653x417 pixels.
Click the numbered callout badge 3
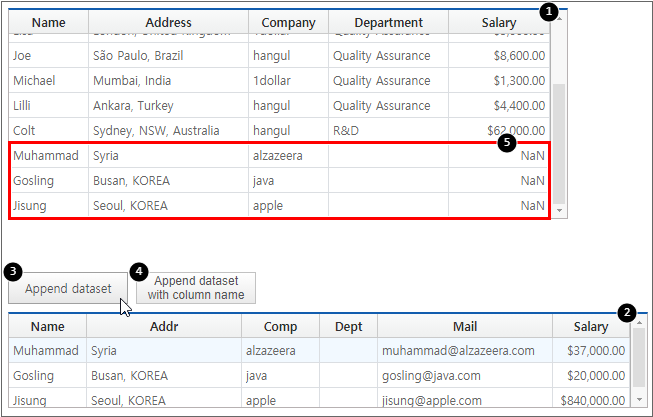tap(12, 271)
